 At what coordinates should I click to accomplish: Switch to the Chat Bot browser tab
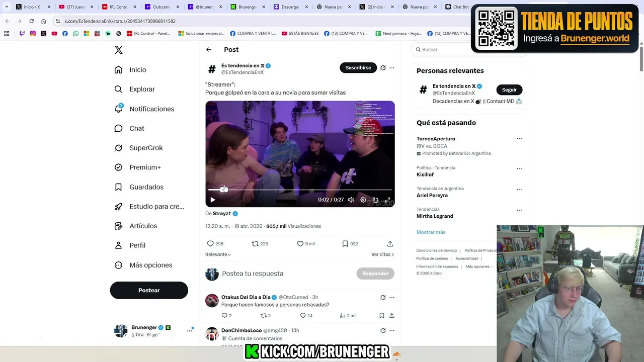click(458, 7)
